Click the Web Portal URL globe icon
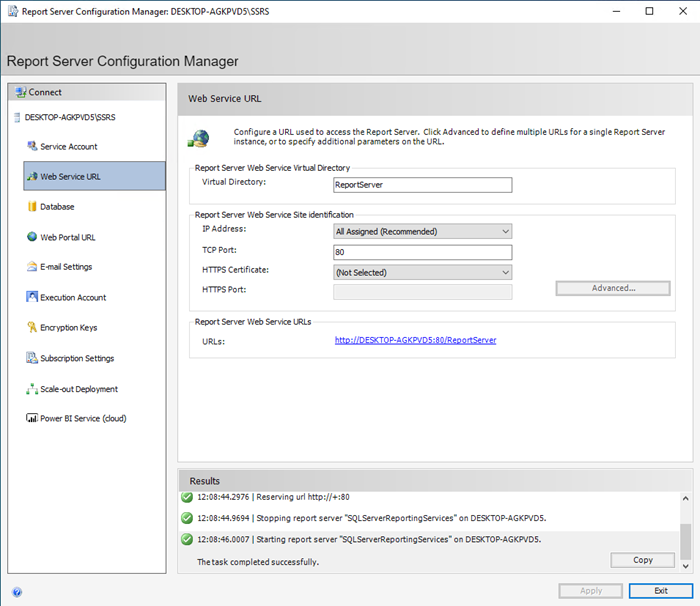Image resolution: width=700 pixels, height=606 pixels. (x=32, y=237)
